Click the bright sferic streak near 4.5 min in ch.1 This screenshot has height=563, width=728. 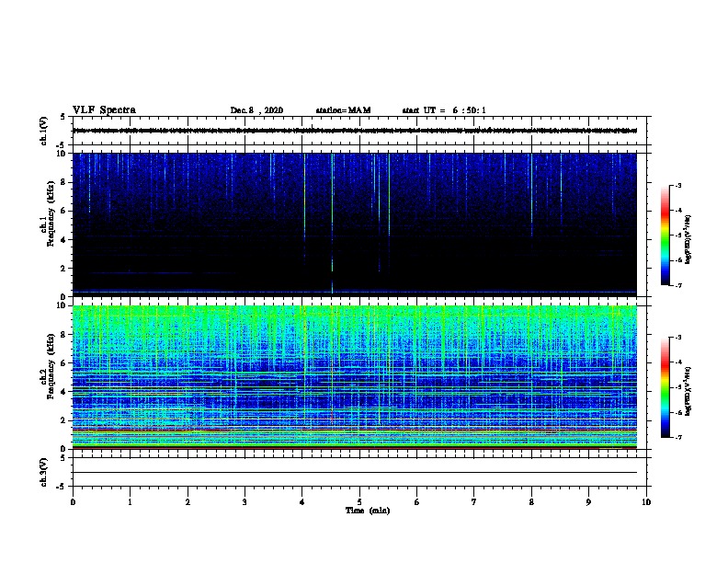pos(332,223)
